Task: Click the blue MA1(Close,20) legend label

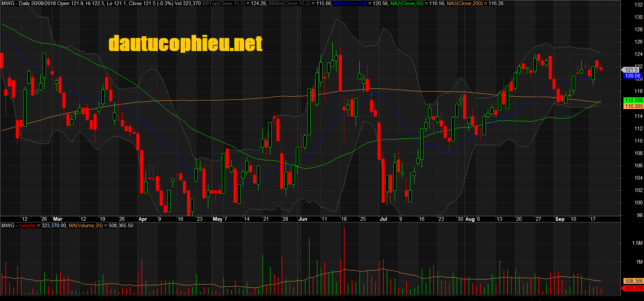Action: [x=350, y=3]
